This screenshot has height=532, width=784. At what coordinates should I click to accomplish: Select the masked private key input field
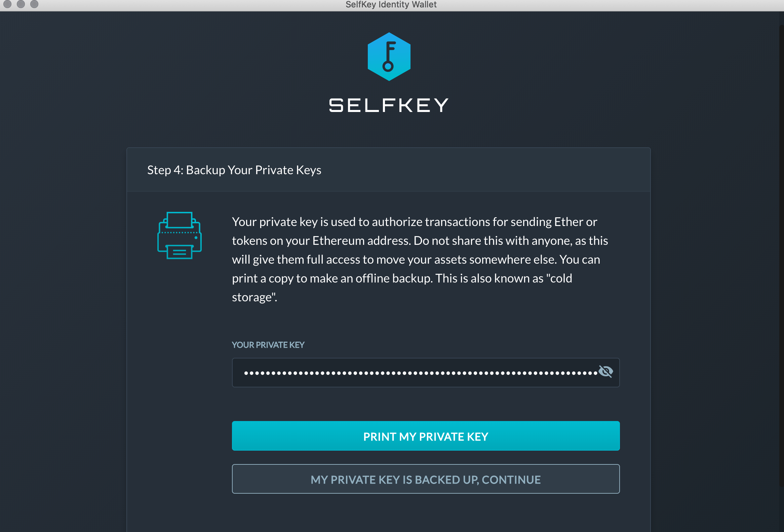(426, 373)
